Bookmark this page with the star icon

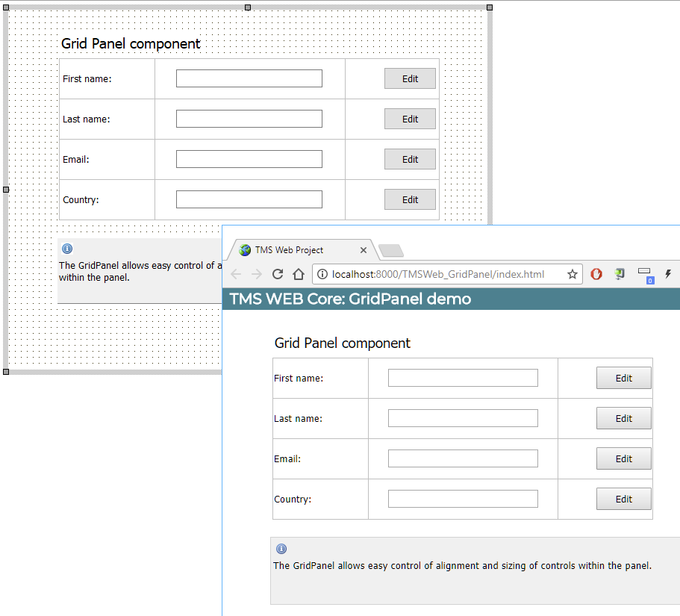coord(573,274)
